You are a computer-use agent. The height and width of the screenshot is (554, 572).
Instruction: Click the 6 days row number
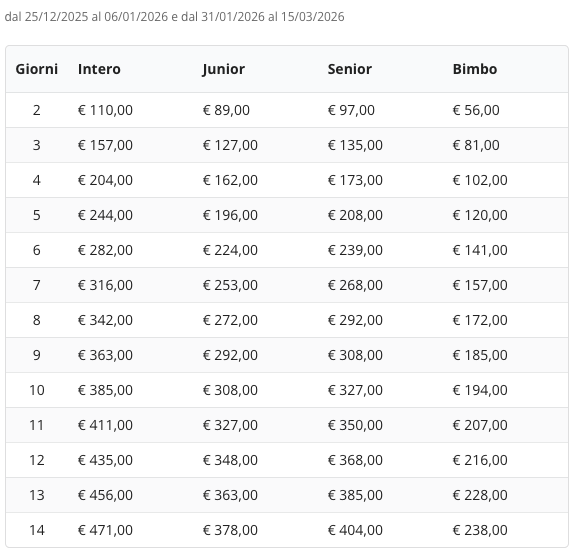[36, 250]
